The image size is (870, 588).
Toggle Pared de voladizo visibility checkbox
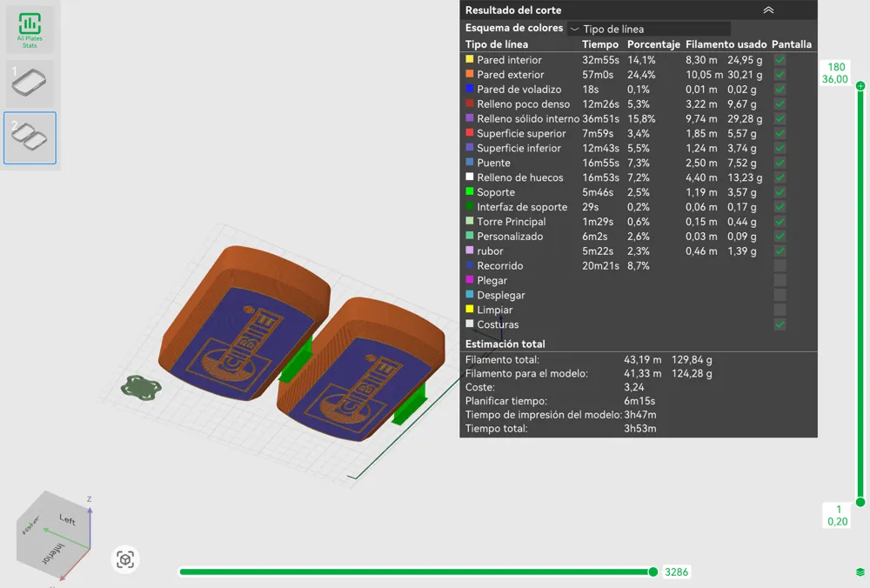tap(780, 90)
